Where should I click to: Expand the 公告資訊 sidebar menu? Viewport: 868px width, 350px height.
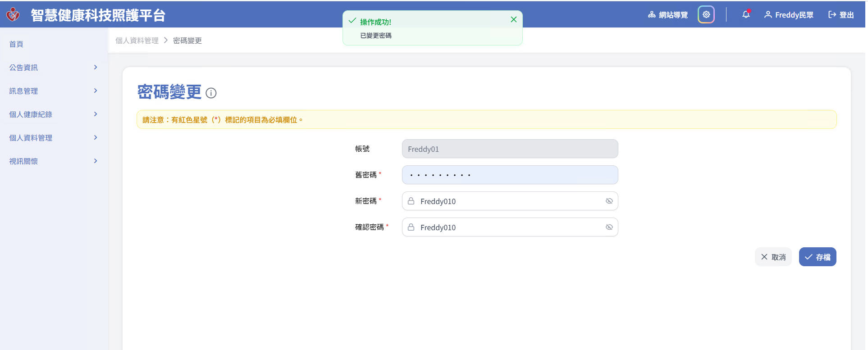pyautogui.click(x=53, y=68)
